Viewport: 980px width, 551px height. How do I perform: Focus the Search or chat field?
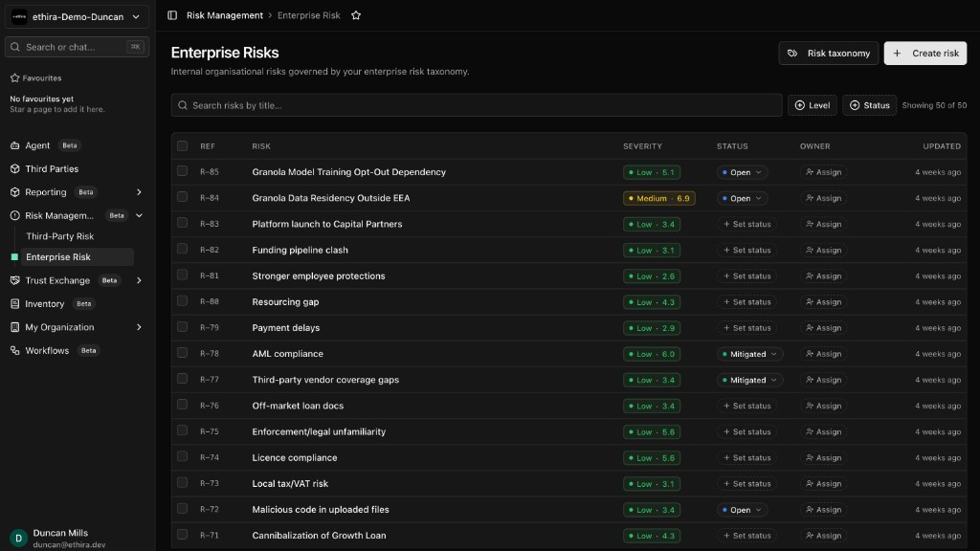coord(77,47)
